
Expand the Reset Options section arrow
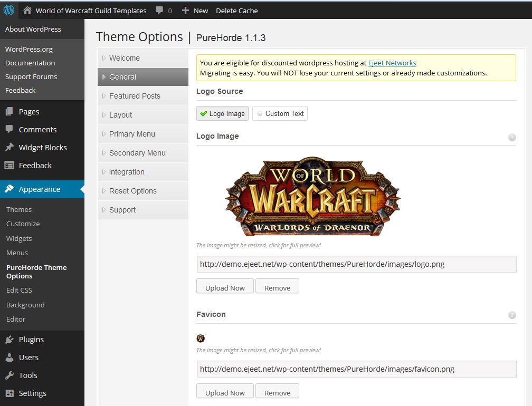click(104, 191)
